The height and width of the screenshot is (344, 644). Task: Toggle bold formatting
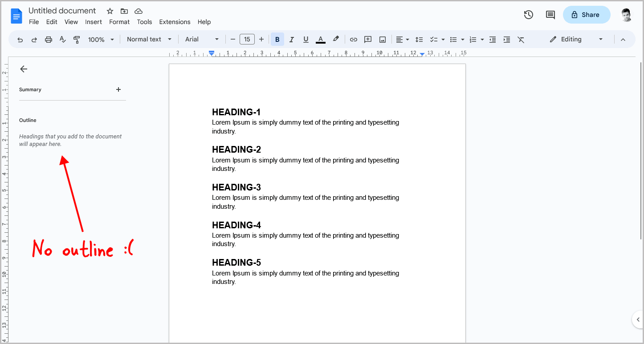pos(277,40)
